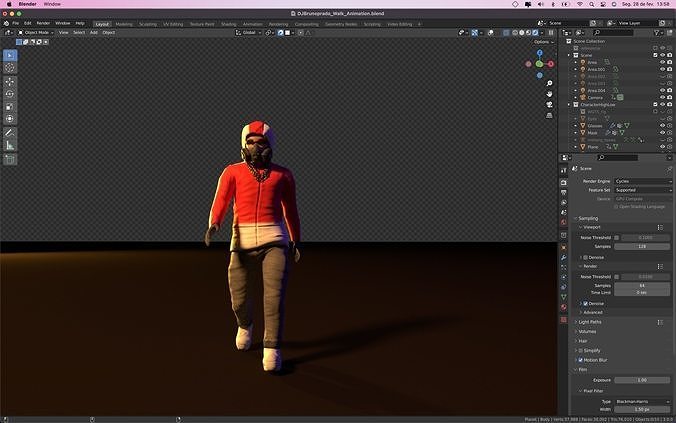Activate the Move tool
Viewport: 676px width, 423px height.
tap(10, 81)
